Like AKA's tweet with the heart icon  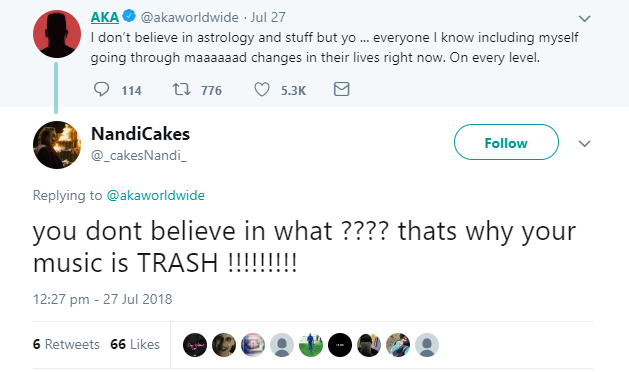point(262,89)
